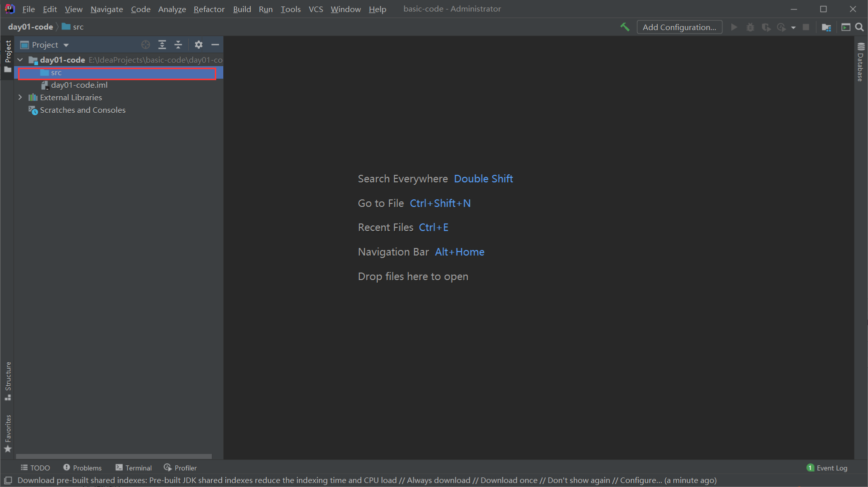Select day01-code.iml file
868x487 pixels.
(79, 85)
